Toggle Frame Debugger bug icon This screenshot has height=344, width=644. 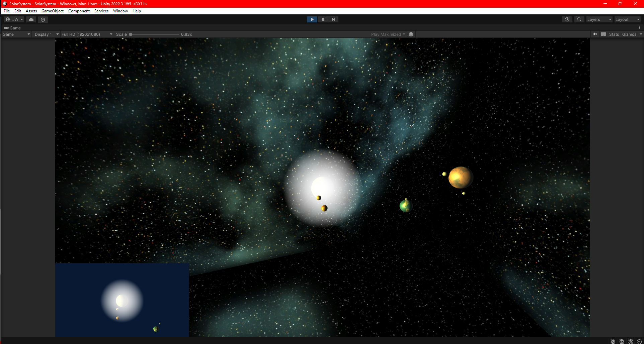pos(411,34)
